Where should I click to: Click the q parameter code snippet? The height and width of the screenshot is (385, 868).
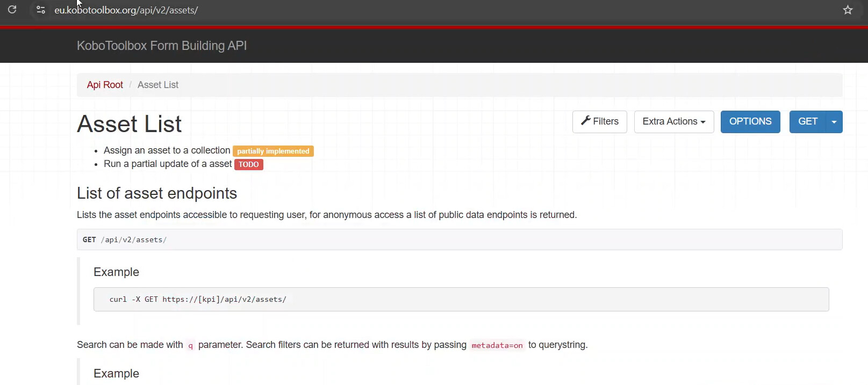pos(190,345)
